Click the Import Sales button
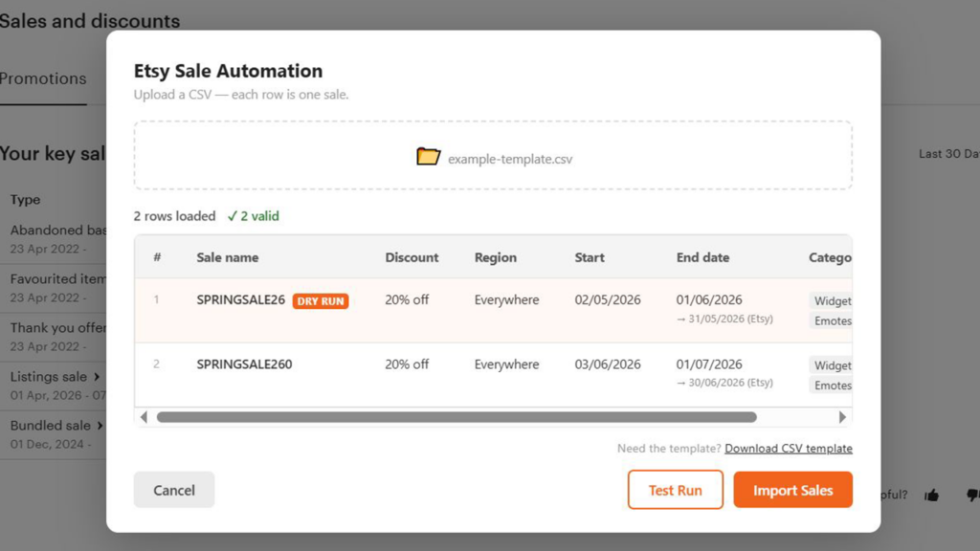 (792, 490)
